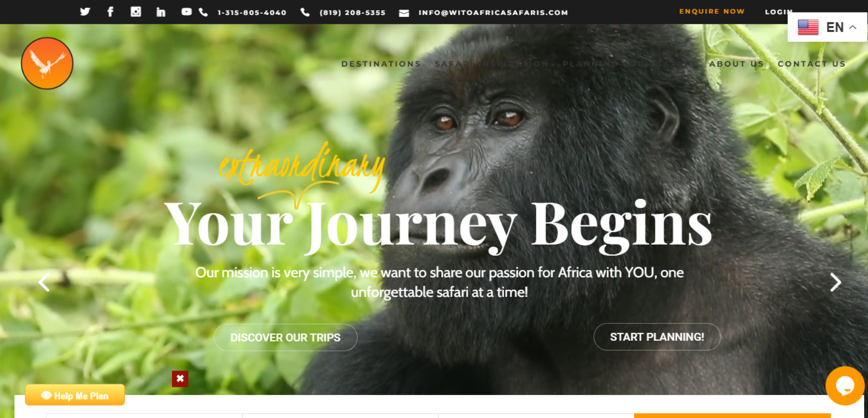
Task: Open the Facebook page icon
Action: coord(110,12)
